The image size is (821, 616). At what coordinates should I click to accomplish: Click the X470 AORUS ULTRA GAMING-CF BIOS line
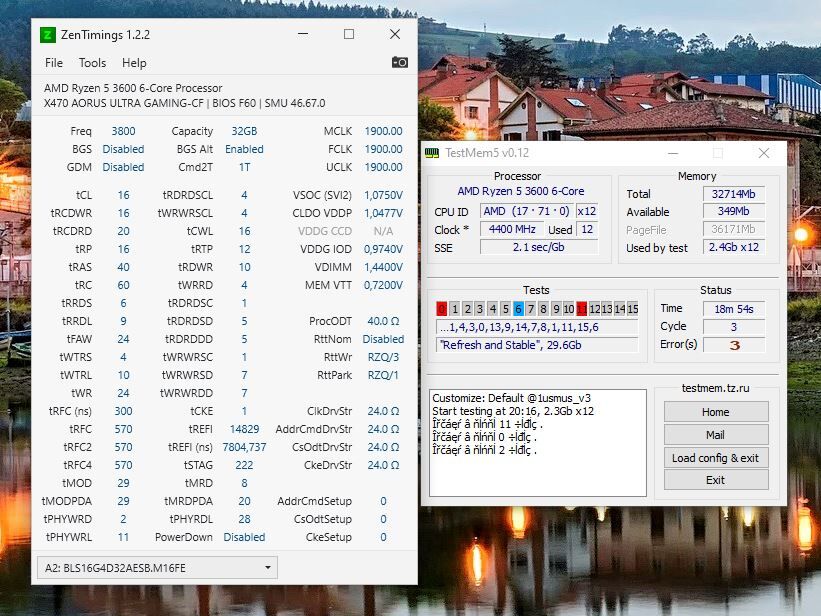click(184, 103)
